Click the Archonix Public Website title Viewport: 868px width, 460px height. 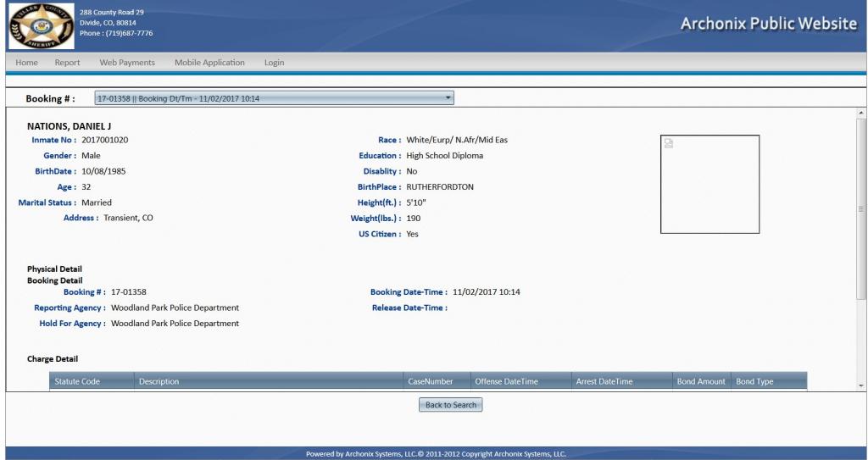pyautogui.click(x=768, y=24)
